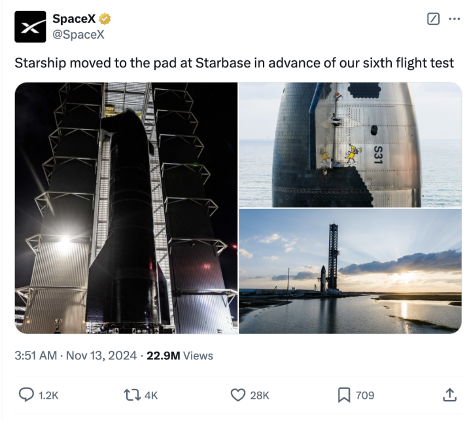Open the SpaceX display name link
Image resolution: width=470 pixels, height=422 pixels.
click(x=74, y=19)
